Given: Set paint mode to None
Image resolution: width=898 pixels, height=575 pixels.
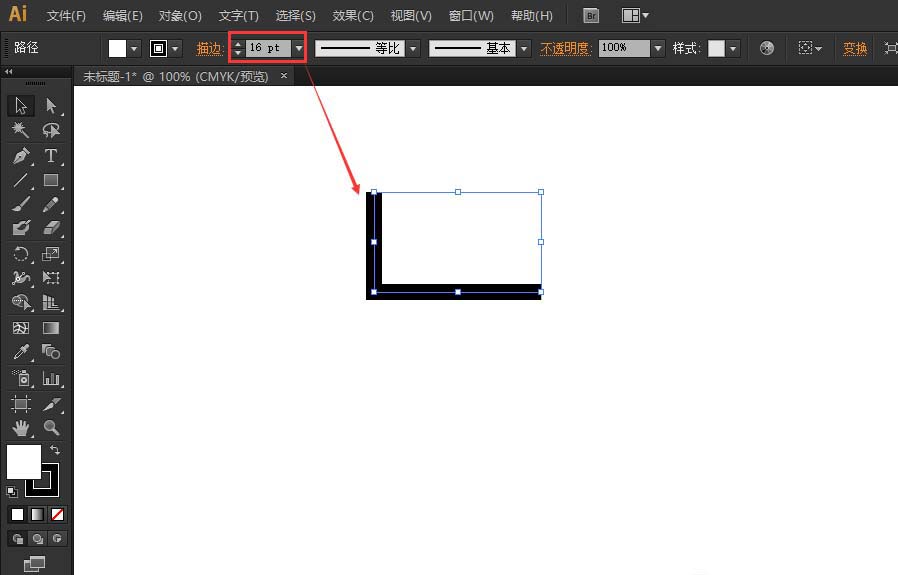Looking at the screenshot, I should pyautogui.click(x=57, y=514).
